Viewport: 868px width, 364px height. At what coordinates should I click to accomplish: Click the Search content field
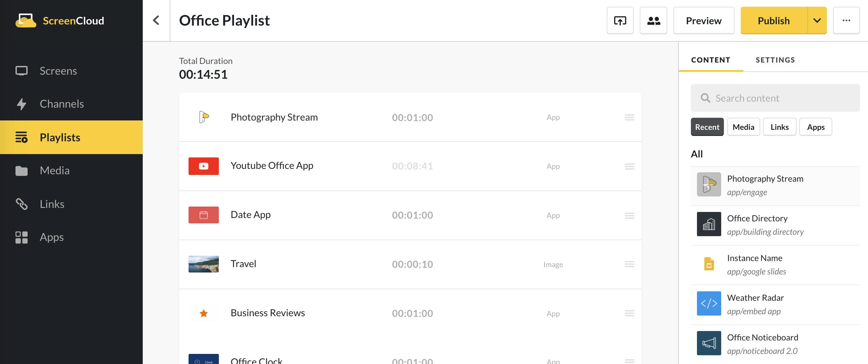[775, 98]
